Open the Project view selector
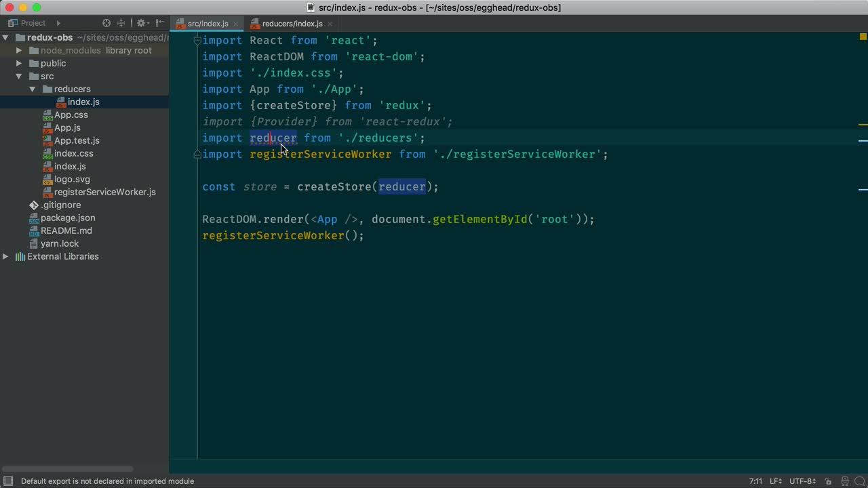868x488 pixels. [x=34, y=23]
